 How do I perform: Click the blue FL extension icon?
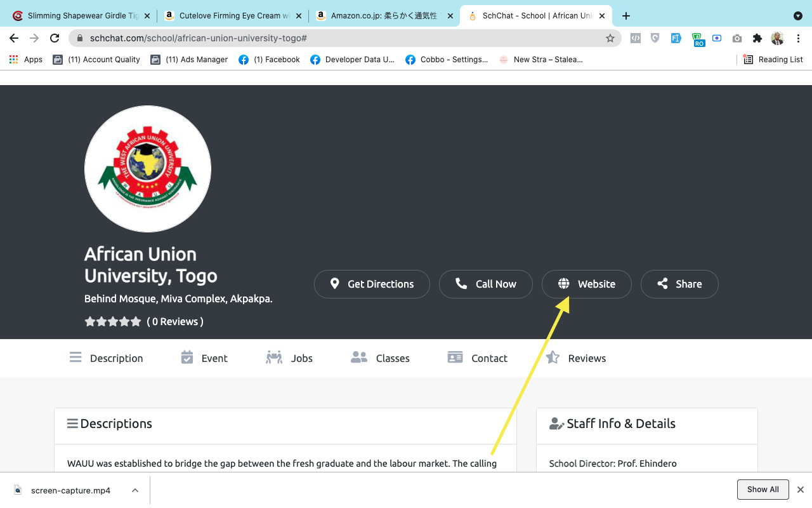click(676, 38)
